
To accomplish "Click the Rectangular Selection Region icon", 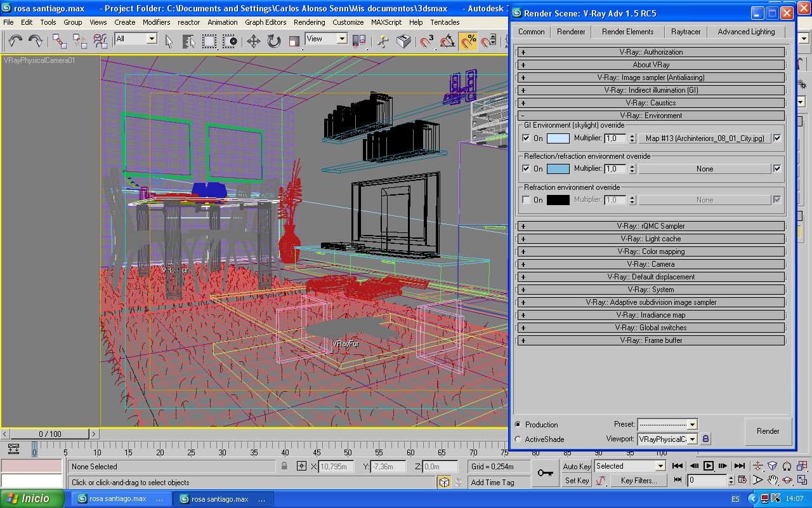I will (x=209, y=42).
